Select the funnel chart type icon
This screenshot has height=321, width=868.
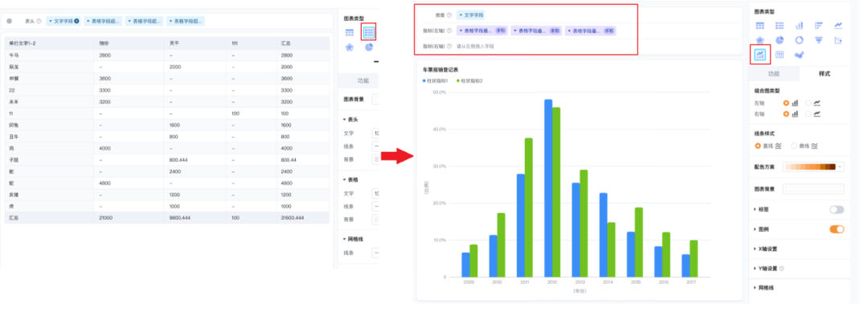click(819, 40)
